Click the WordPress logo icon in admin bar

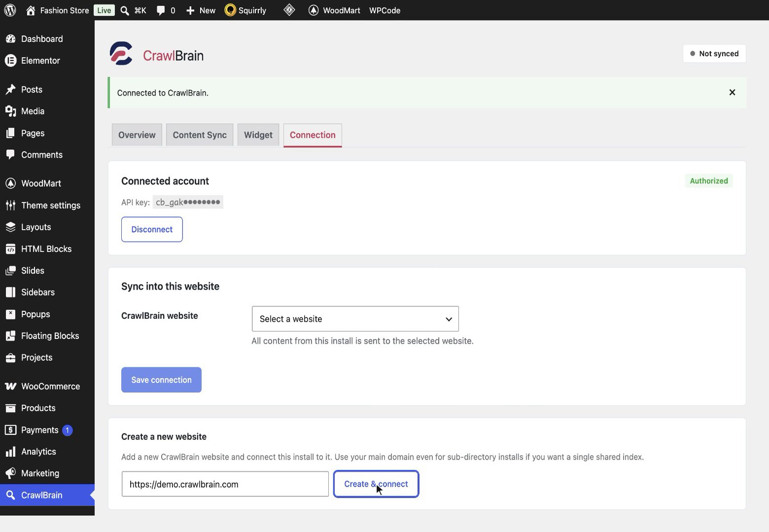10,10
